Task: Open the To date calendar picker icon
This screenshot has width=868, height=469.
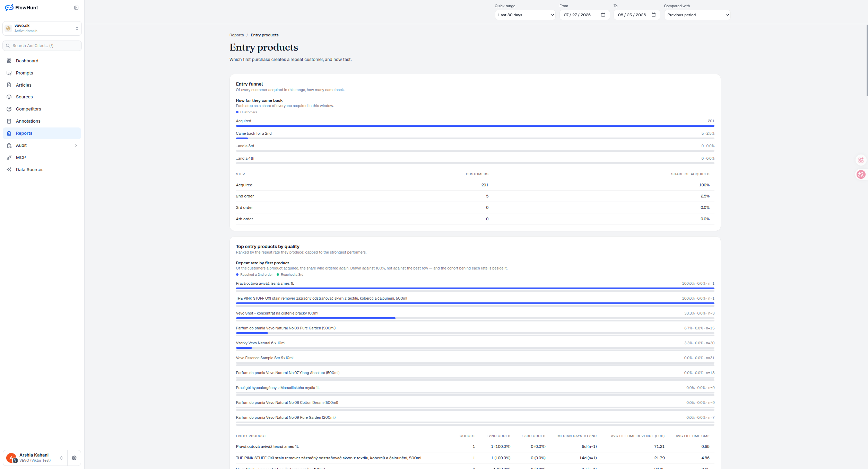Action: pos(654,15)
